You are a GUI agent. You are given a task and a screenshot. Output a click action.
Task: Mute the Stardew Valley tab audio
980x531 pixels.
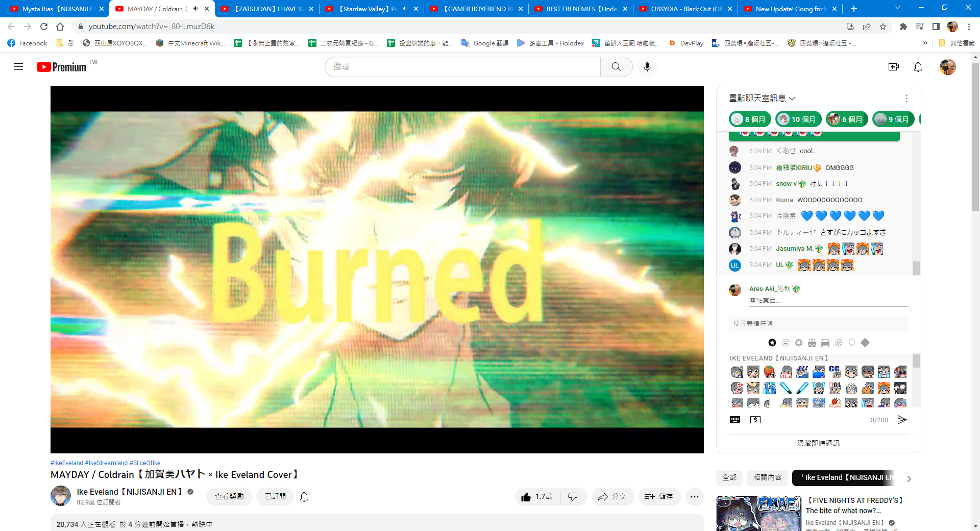click(x=405, y=9)
